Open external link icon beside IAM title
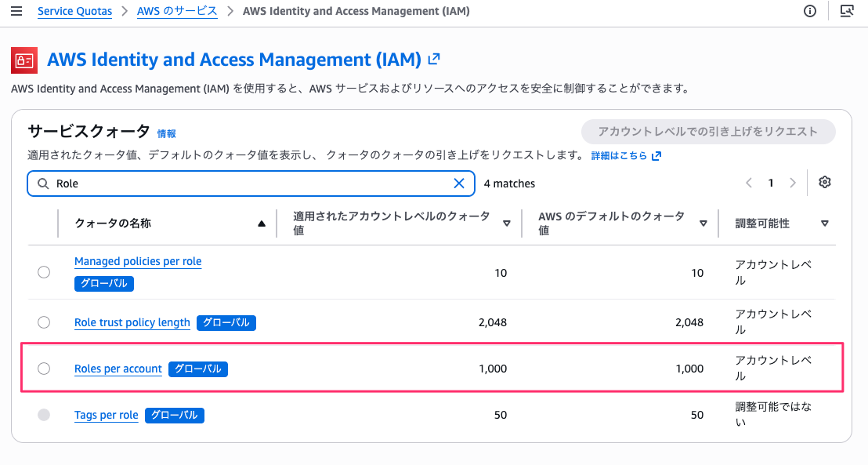Image resolution: width=868 pixels, height=465 pixels. 435,59
